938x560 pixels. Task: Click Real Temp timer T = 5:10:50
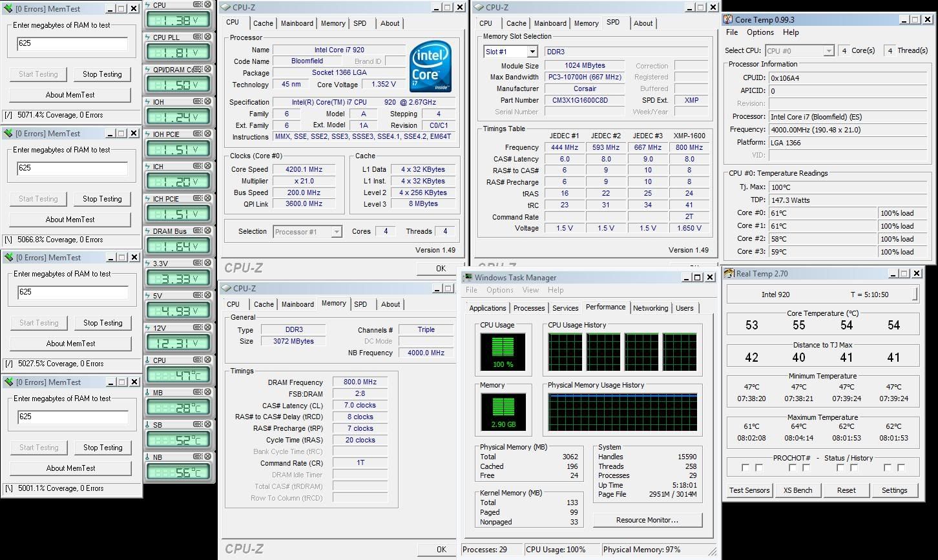click(870, 295)
